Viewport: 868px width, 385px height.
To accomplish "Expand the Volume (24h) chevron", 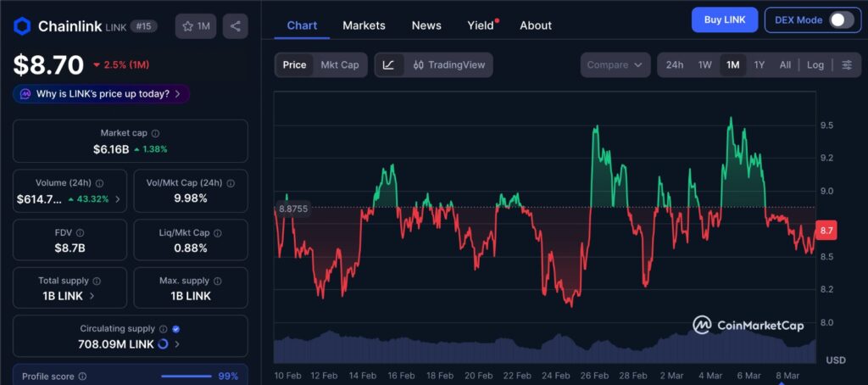I will [117, 199].
